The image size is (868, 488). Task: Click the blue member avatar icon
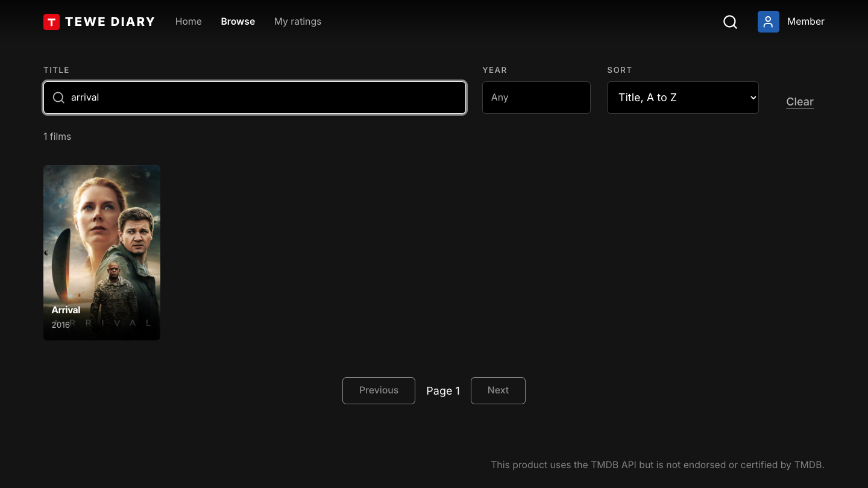click(x=768, y=22)
